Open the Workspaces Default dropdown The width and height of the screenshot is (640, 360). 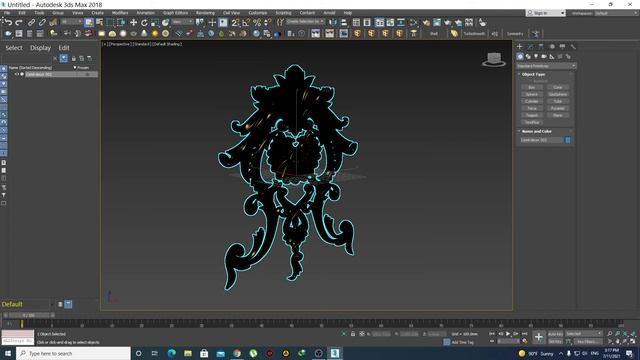(x=616, y=13)
